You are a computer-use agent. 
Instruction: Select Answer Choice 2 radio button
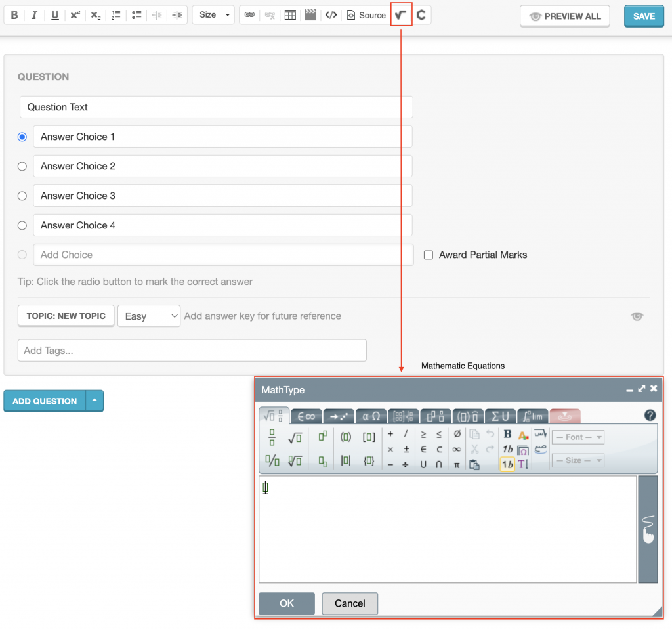22,167
